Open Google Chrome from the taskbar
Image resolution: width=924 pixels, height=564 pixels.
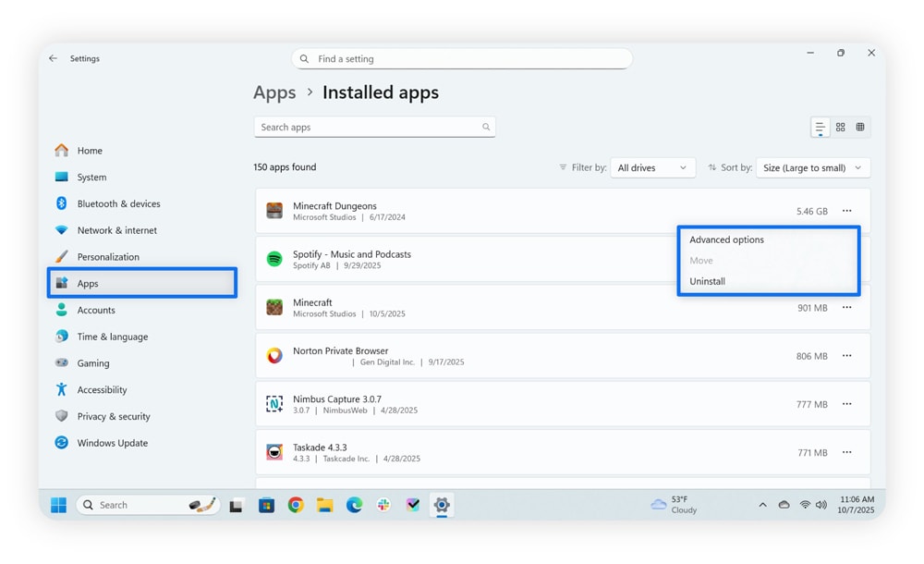(295, 505)
